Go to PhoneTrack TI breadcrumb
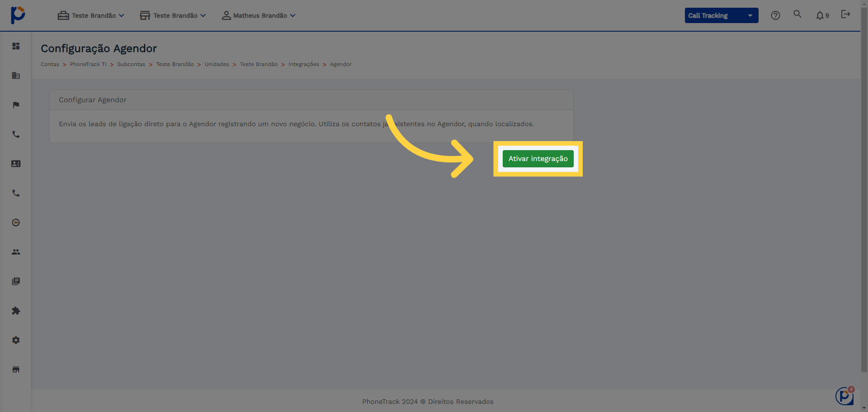The height and width of the screenshot is (412, 868). [x=88, y=64]
